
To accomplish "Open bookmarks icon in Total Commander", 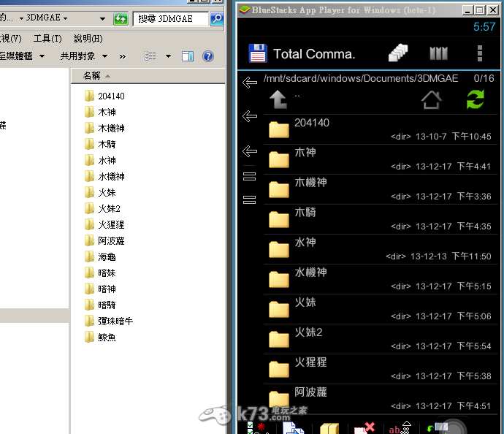I will [x=438, y=53].
